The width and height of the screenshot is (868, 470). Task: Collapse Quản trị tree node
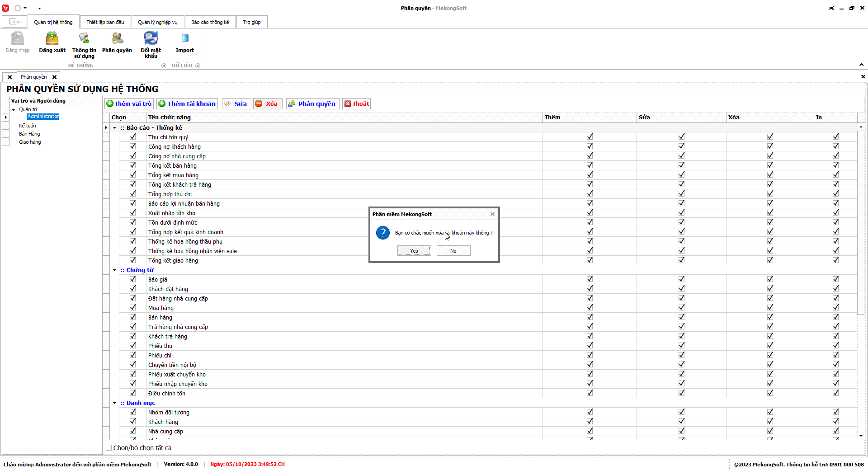tap(14, 110)
